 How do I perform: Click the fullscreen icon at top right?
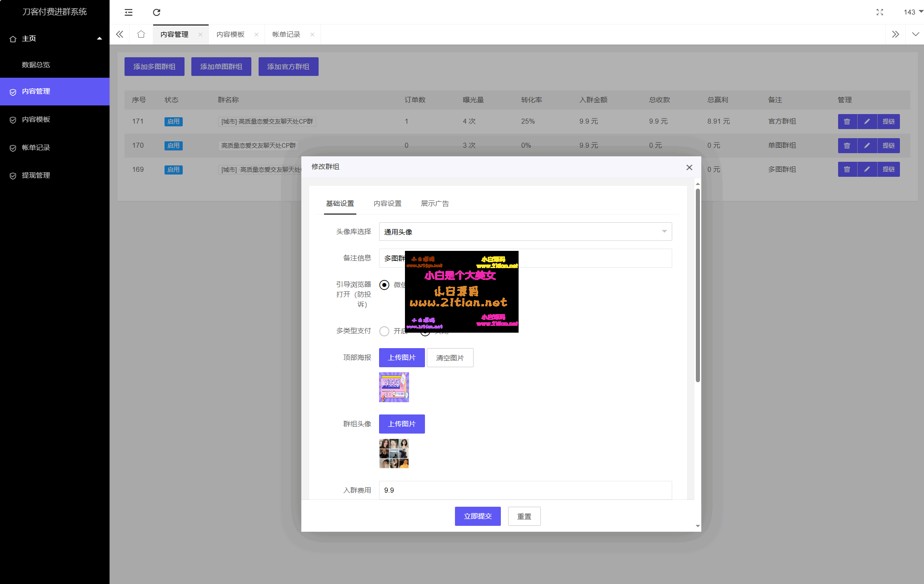coord(879,12)
